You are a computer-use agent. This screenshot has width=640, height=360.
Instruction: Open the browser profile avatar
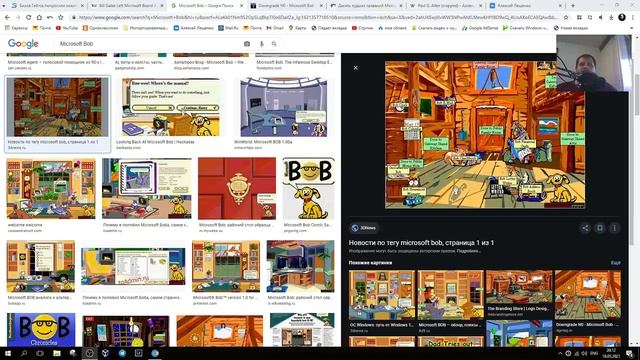[x=622, y=17]
